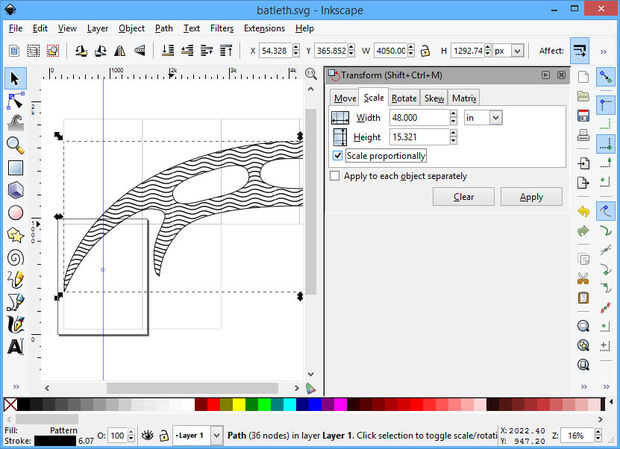
Task: Pick the Spiral tool
Action: (x=15, y=257)
